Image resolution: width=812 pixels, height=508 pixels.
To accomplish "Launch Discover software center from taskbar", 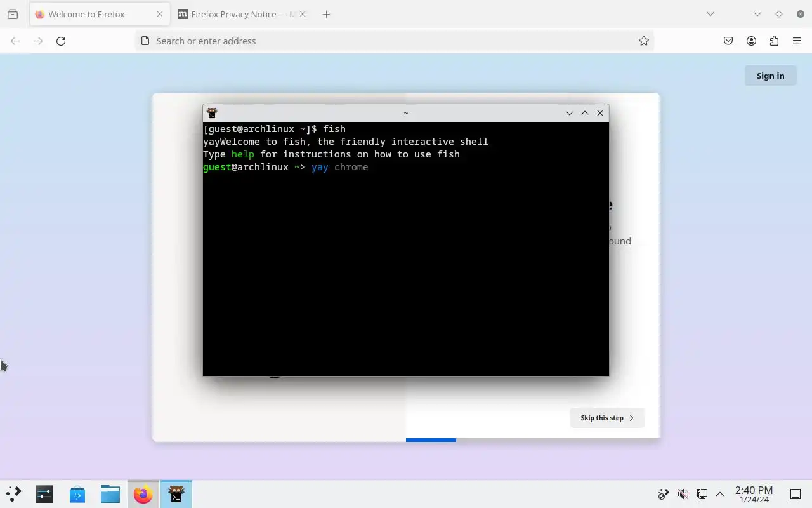I will click(x=77, y=493).
